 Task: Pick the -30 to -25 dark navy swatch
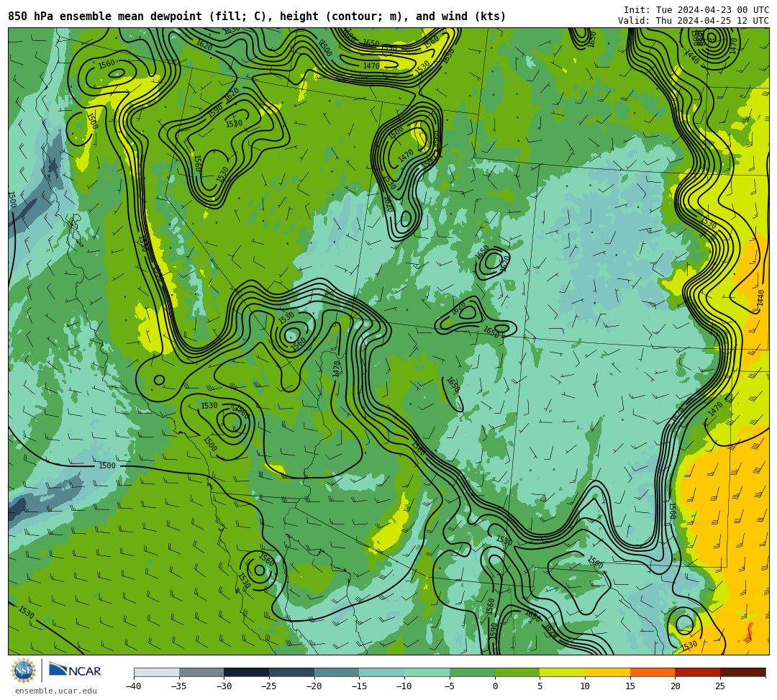pyautogui.click(x=247, y=672)
